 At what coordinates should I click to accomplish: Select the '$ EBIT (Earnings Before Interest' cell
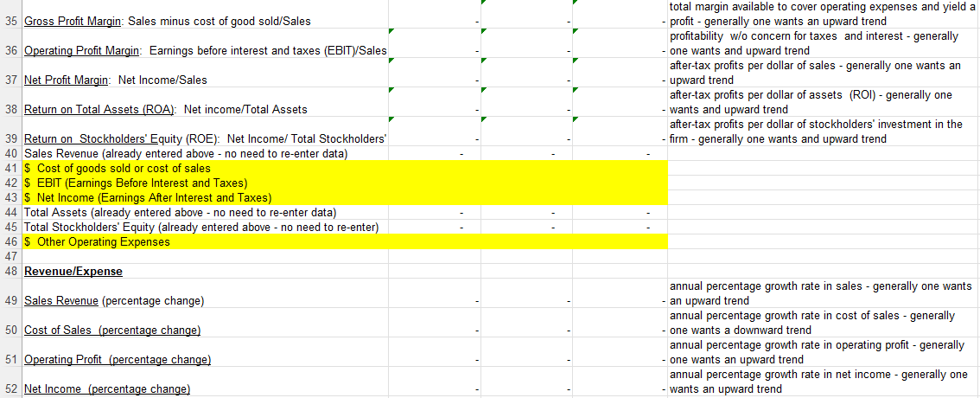point(205,183)
